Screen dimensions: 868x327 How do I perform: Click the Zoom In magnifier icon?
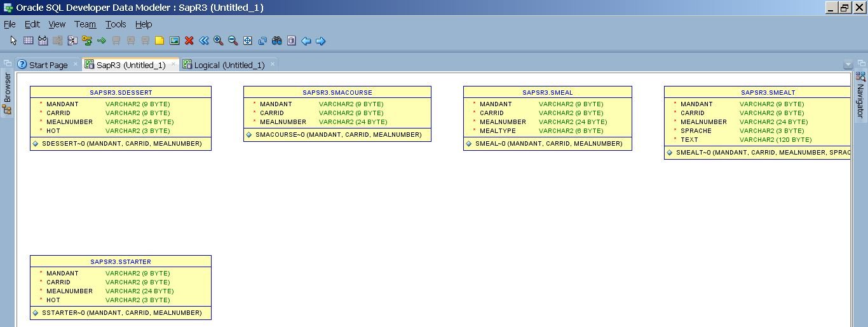pos(218,41)
